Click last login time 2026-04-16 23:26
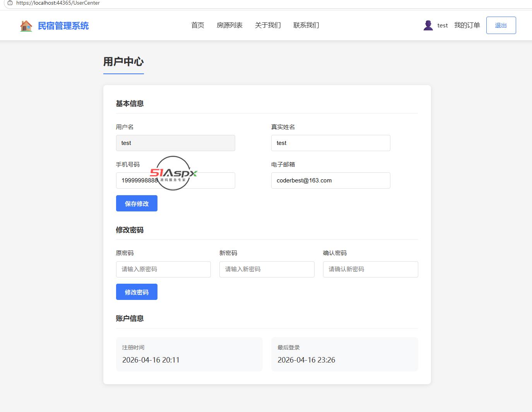532x412 pixels. pyautogui.click(x=306, y=360)
